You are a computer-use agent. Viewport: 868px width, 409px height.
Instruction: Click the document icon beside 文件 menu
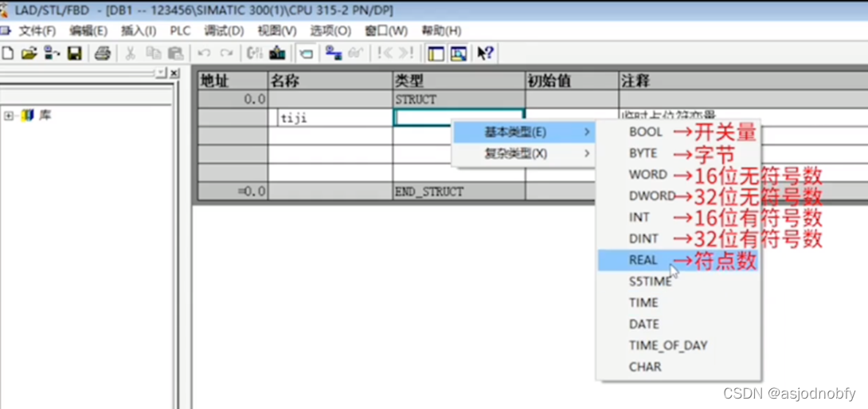pyautogui.click(x=5, y=30)
